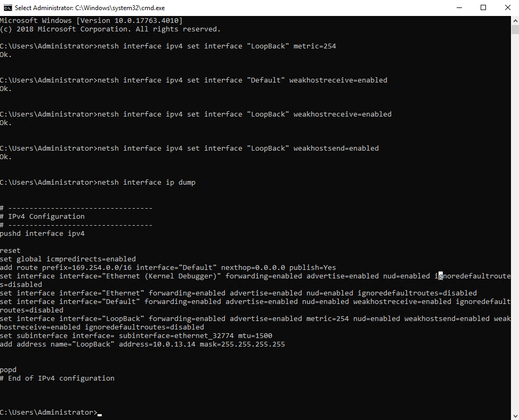Open the cmd.exe system menu icon
This screenshot has width=519, height=420.
tap(7, 7)
